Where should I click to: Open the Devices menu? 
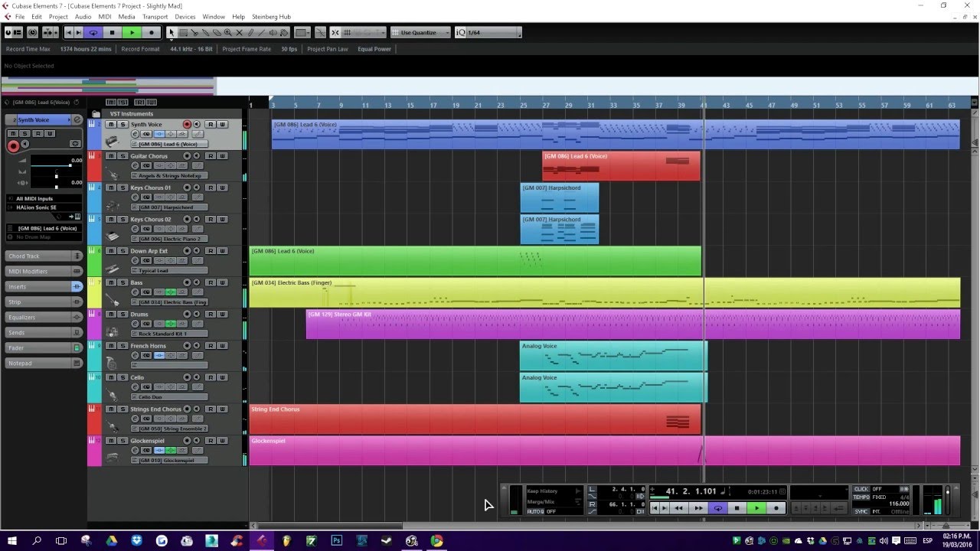click(185, 17)
